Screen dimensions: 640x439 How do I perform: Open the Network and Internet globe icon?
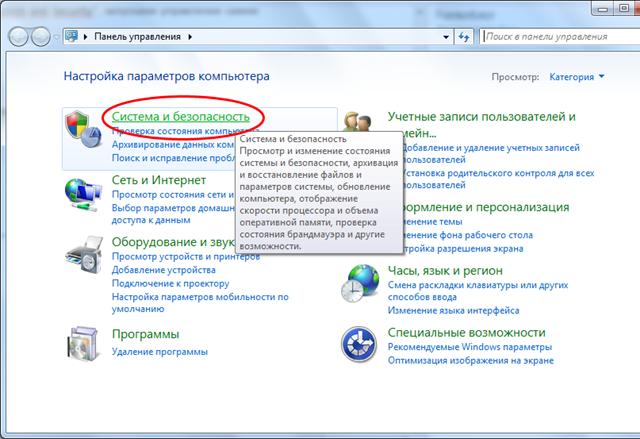[83, 195]
